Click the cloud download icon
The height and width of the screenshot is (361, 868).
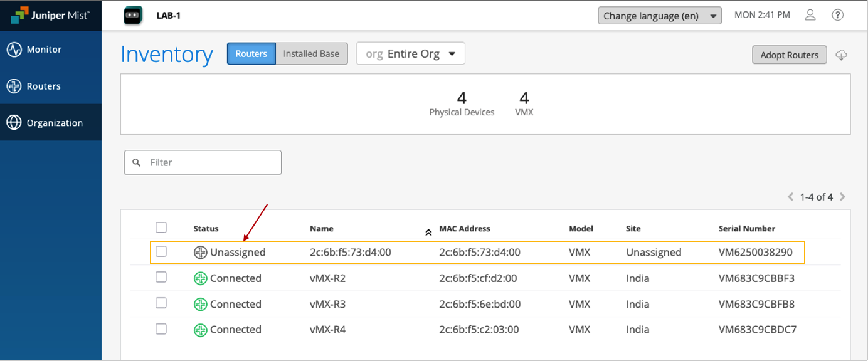(842, 55)
